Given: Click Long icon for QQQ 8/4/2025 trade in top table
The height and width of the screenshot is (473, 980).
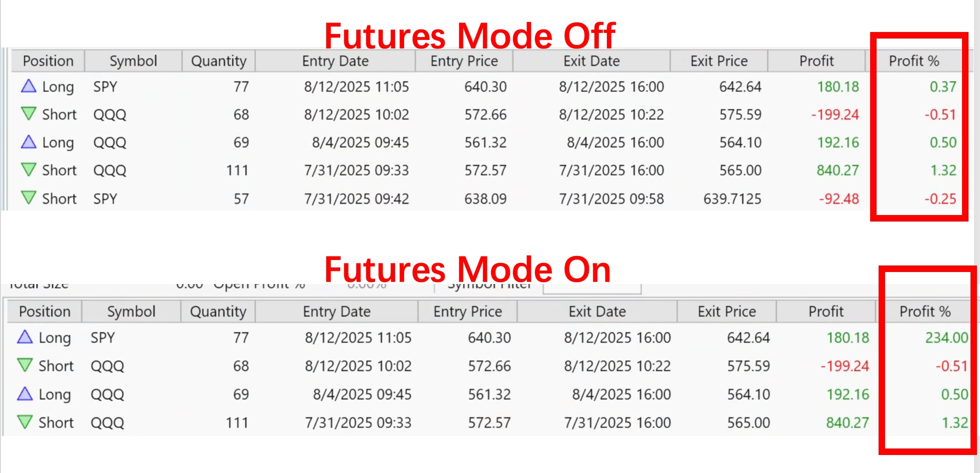Looking at the screenshot, I should pos(28,142).
